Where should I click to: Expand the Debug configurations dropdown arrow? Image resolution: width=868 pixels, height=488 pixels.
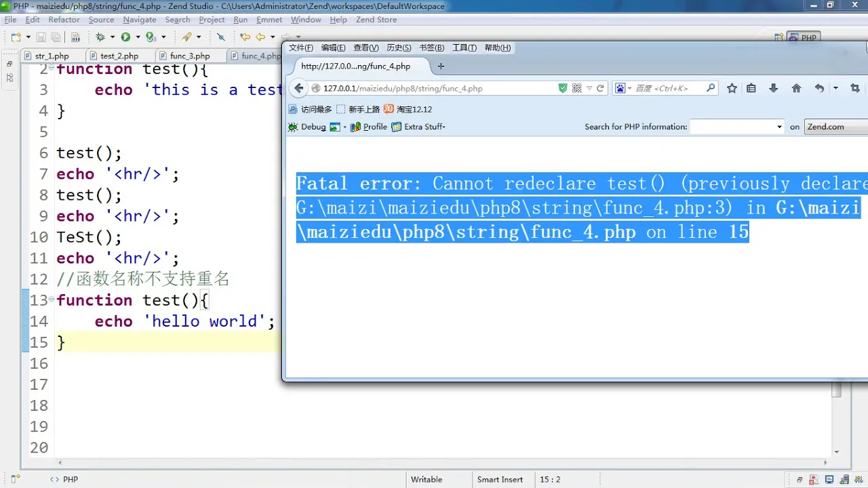point(112,37)
